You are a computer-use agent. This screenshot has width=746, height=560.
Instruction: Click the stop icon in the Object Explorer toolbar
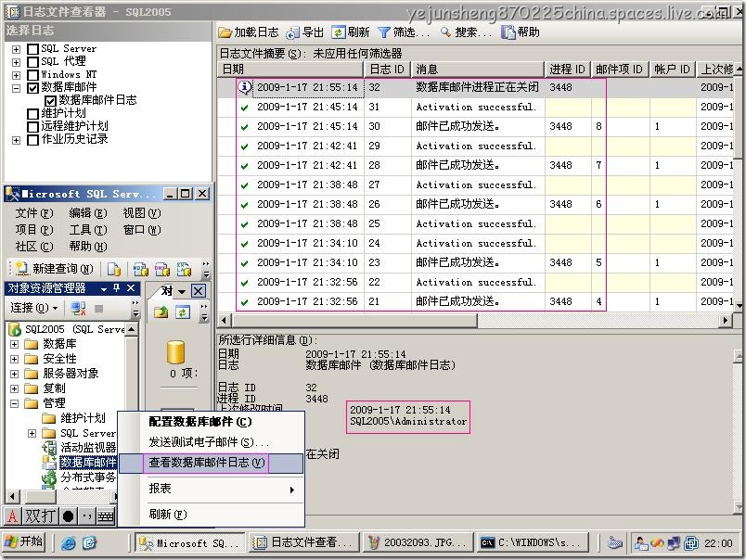99,309
